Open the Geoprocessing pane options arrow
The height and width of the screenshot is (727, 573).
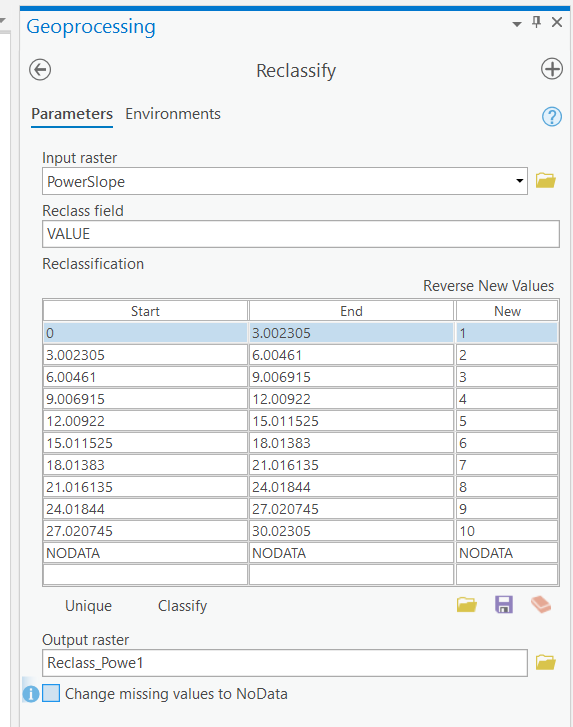tap(517, 24)
